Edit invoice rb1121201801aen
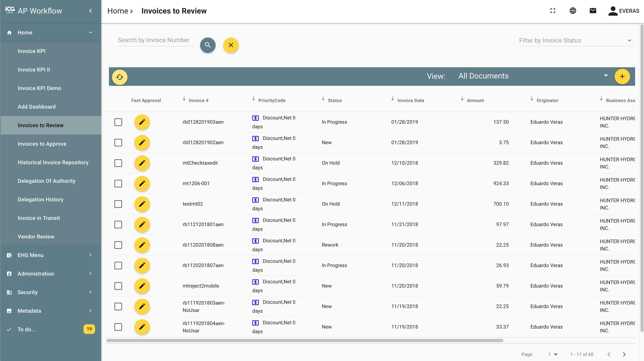 pos(142,224)
